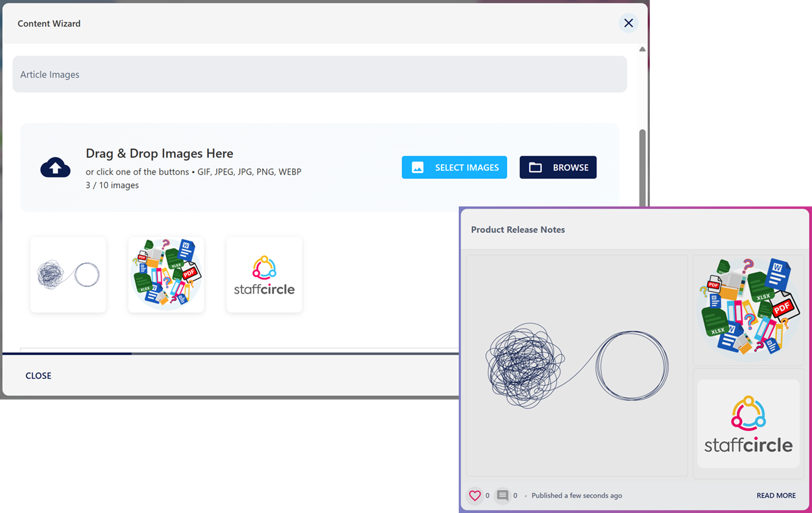
Task: Select the staffcircle logo thumbnail in wizard
Action: [264, 275]
